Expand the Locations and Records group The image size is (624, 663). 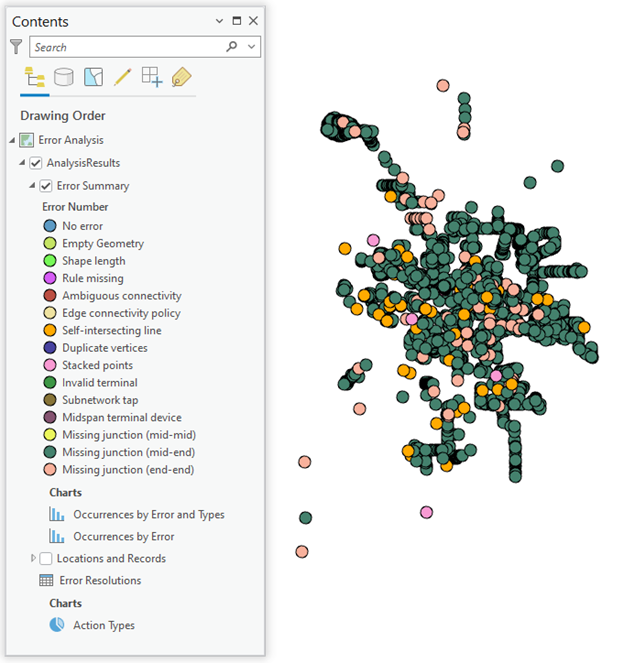click(33, 558)
